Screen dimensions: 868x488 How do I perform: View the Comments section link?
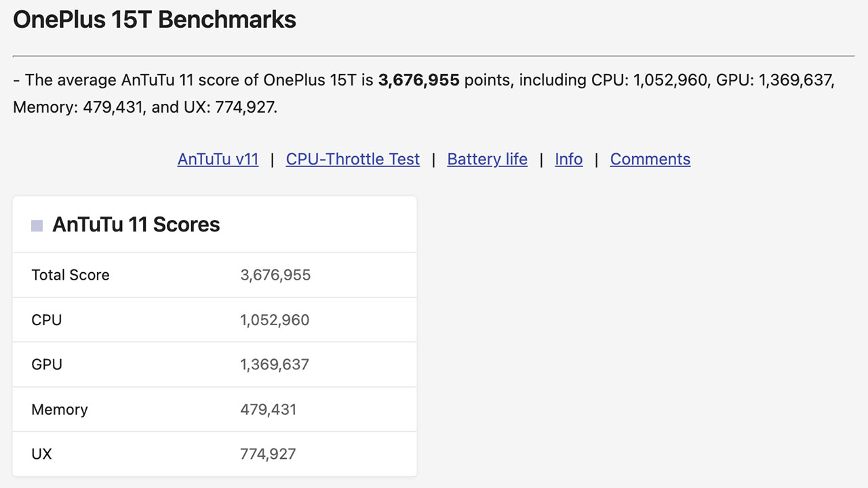click(650, 159)
